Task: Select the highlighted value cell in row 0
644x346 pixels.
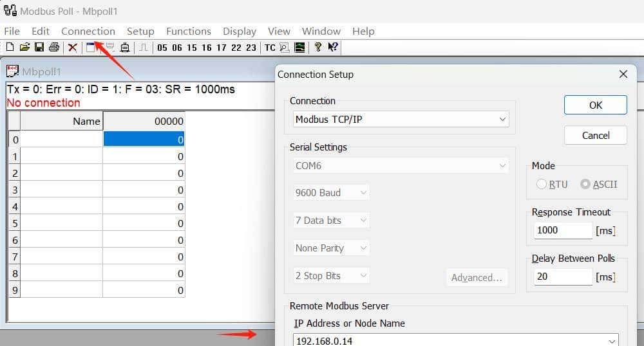Action: (144, 140)
